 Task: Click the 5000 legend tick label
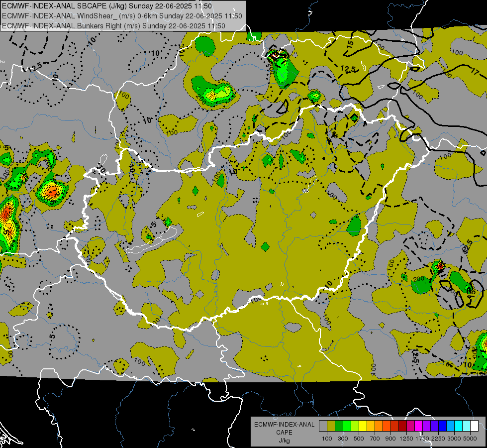tap(470, 439)
